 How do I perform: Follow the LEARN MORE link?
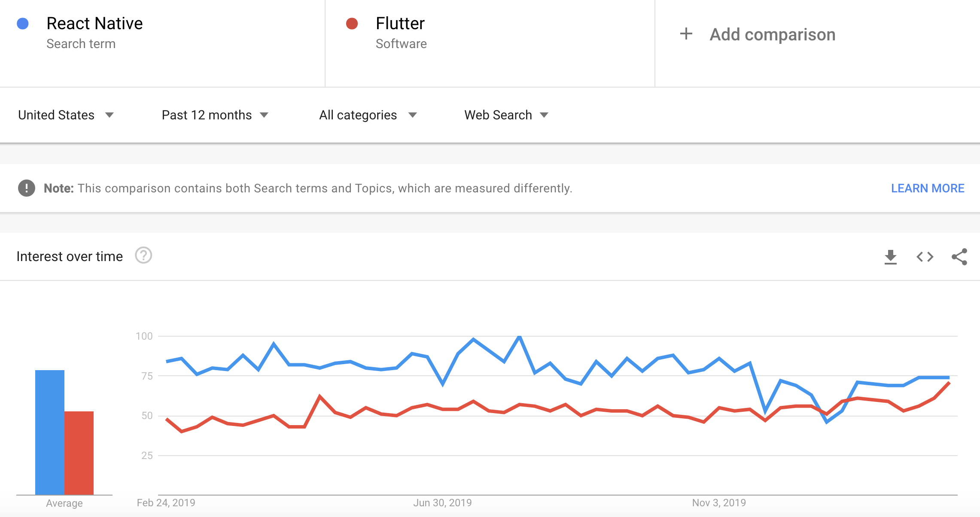click(928, 188)
